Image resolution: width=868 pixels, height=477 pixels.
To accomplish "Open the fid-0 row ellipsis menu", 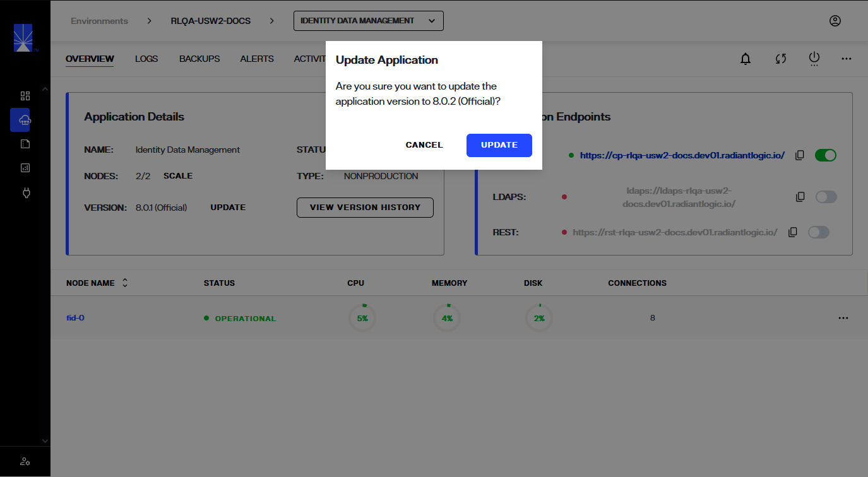I will coord(843,318).
